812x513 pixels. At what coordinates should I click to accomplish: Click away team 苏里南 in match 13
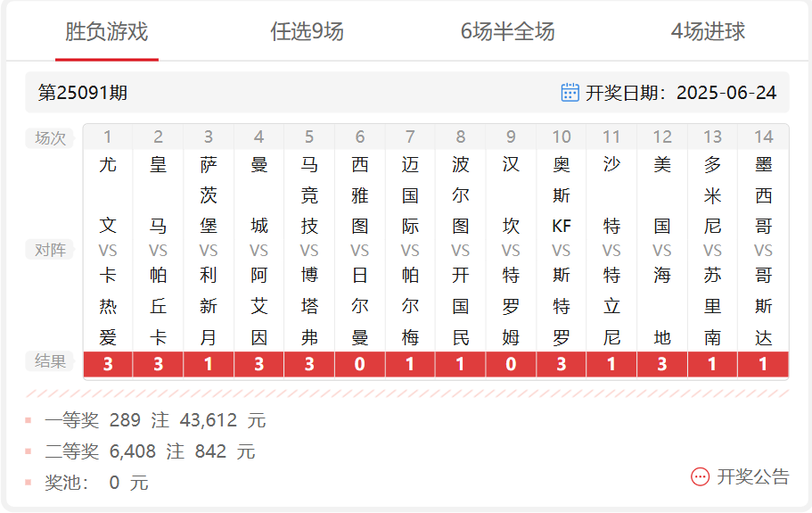[712, 306]
